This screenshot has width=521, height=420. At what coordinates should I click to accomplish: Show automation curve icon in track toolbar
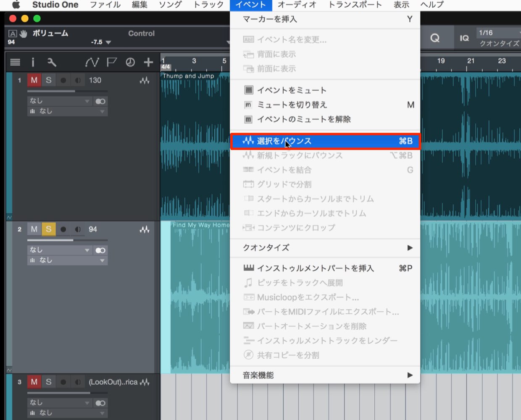(92, 63)
